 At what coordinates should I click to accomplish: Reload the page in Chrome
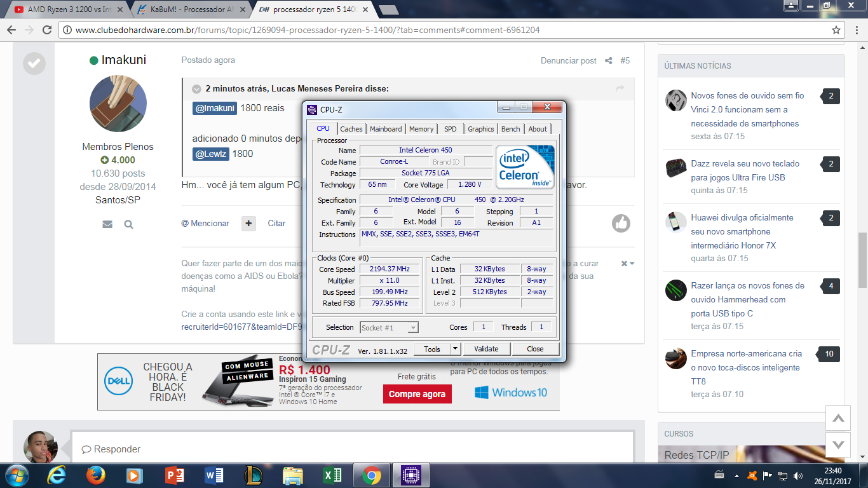click(47, 30)
